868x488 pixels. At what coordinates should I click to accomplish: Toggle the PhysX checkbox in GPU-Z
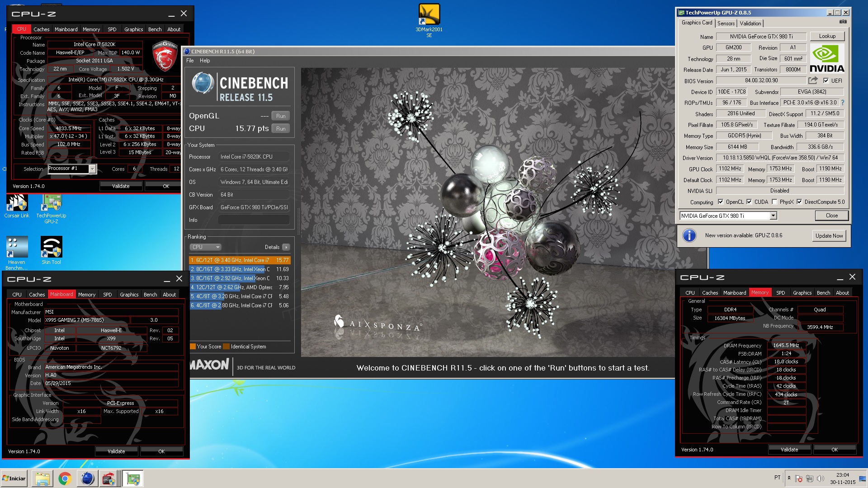point(774,202)
